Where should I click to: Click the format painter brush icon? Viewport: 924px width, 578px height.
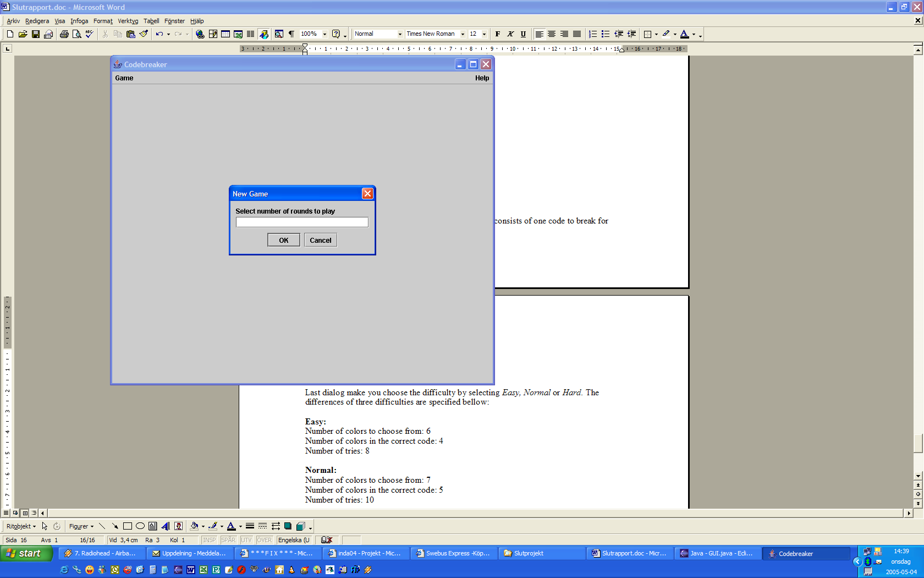coord(144,34)
